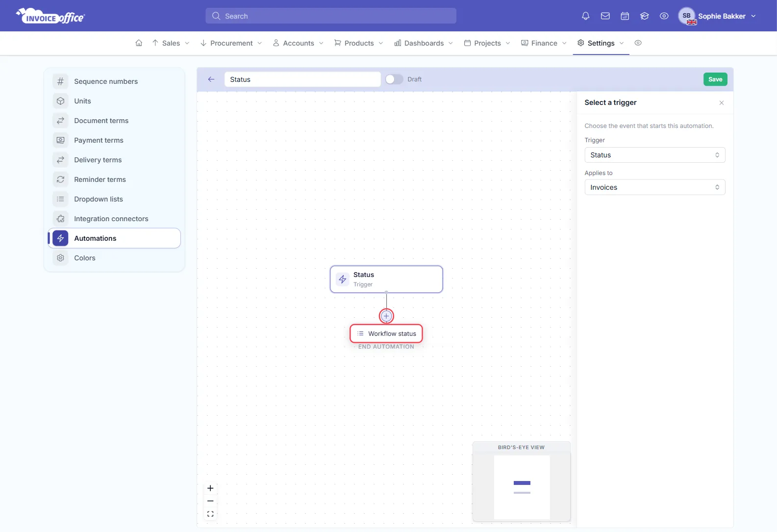Toggle the Draft status switch
This screenshot has height=532, width=777.
pos(394,79)
